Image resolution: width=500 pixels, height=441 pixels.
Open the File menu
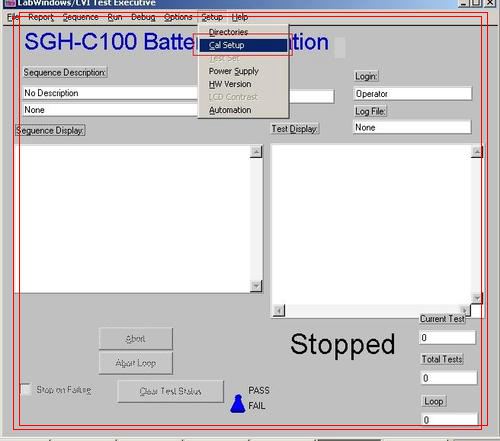13,17
